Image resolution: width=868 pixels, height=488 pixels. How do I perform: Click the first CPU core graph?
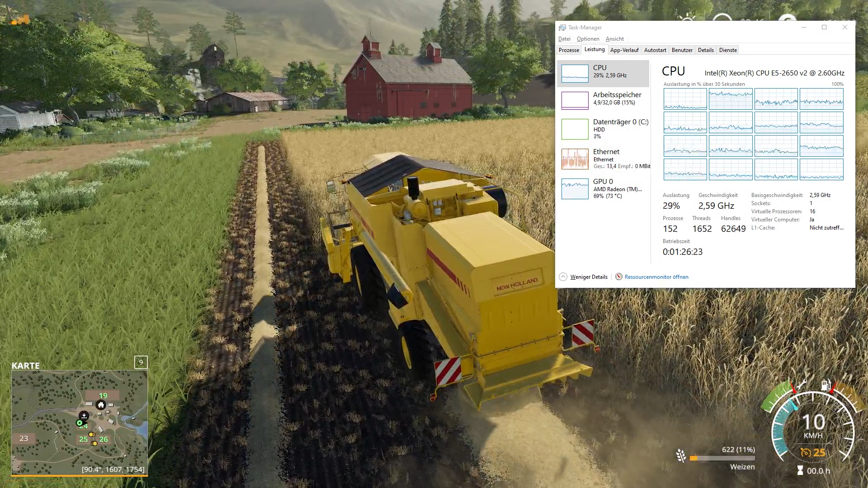685,99
